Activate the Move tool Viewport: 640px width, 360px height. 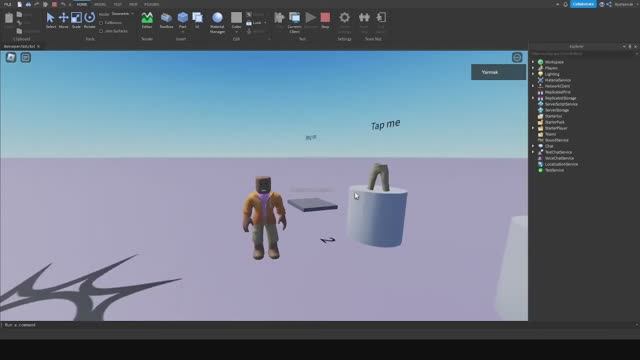pyautogui.click(x=63, y=20)
